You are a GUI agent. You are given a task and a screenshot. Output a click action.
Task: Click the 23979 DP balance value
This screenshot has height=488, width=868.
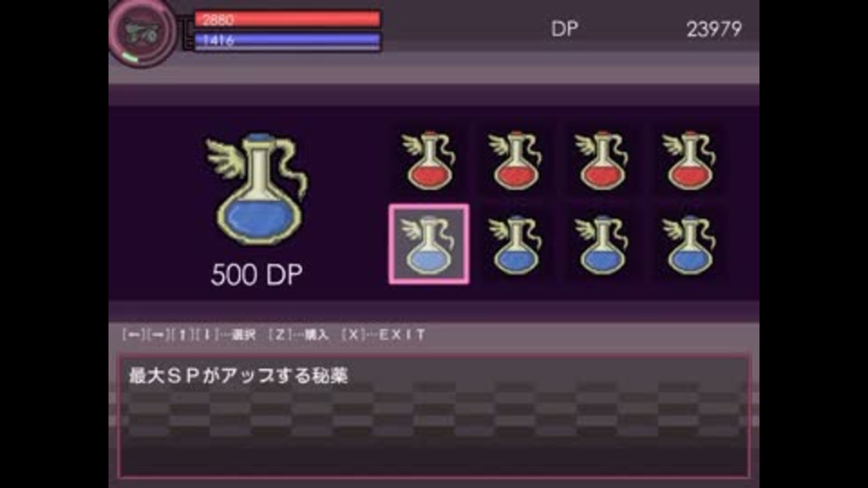tap(714, 29)
